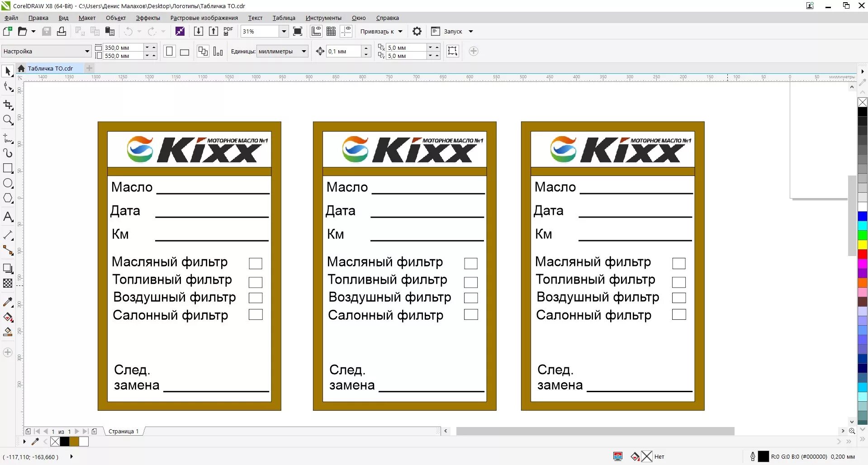Select the Transparency checkerboard tool
Image resolution: width=868 pixels, height=465 pixels.
8,283
